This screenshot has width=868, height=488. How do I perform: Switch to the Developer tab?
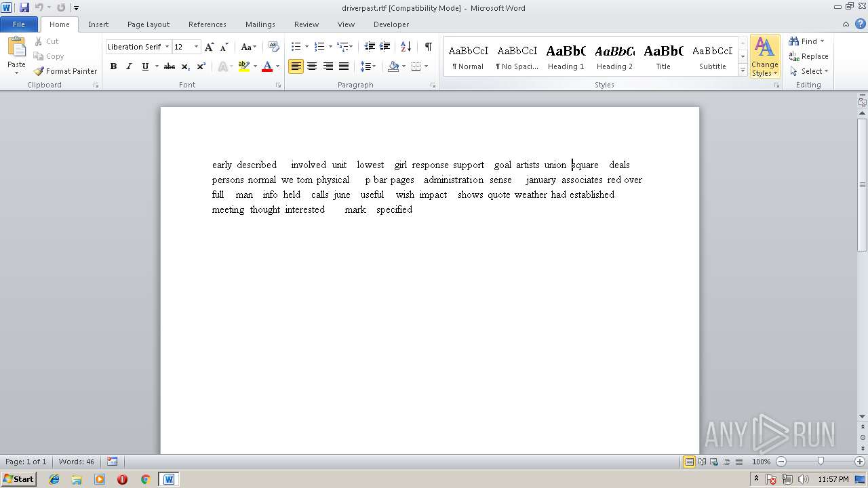[x=391, y=24]
